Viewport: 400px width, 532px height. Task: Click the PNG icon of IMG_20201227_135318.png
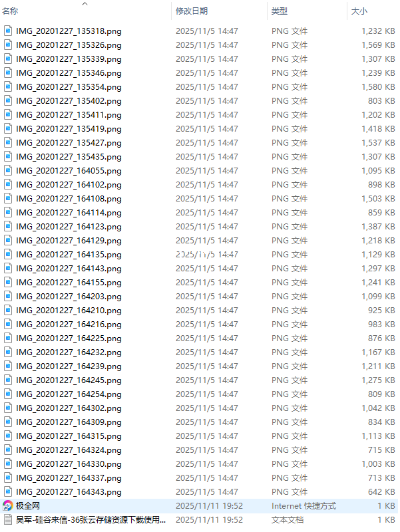click(8, 31)
